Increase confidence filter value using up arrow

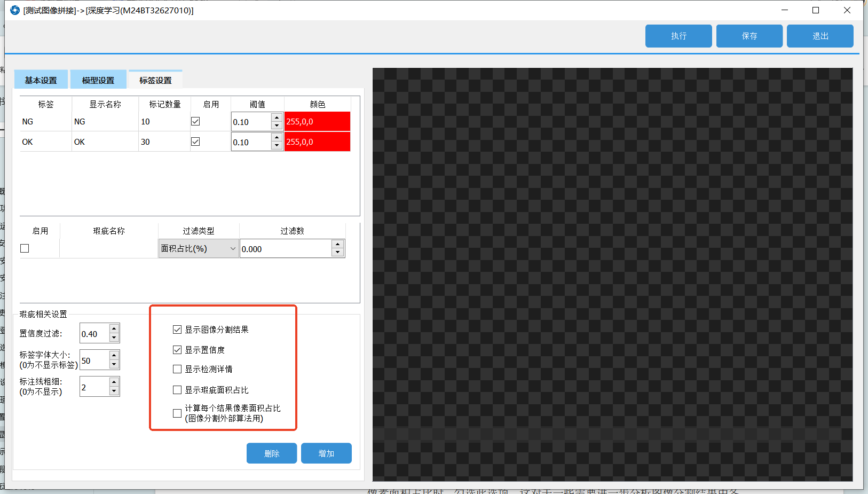pos(114,329)
